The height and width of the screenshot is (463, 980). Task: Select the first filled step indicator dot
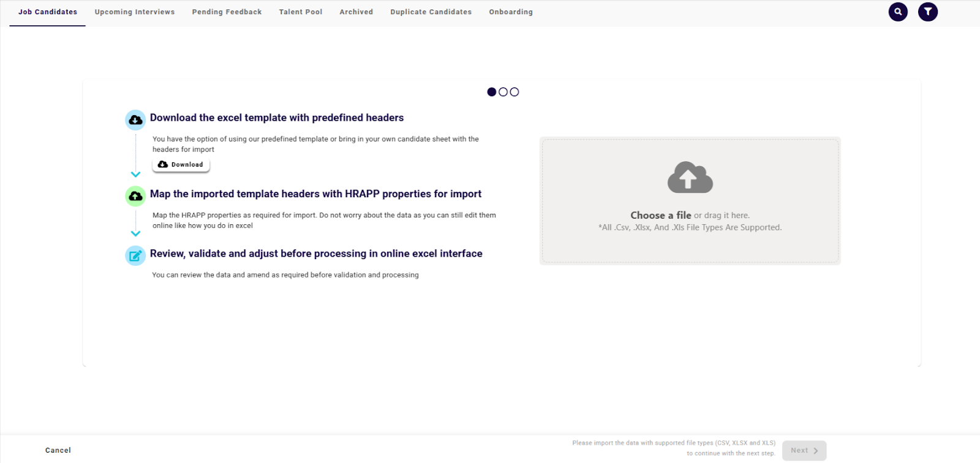492,92
